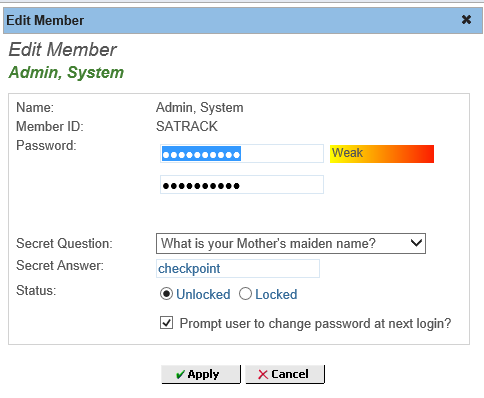Open the Secret Question dropdown list

(x=291, y=243)
